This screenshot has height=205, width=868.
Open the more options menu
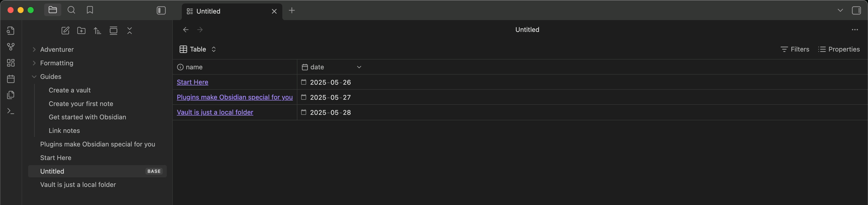point(855,30)
